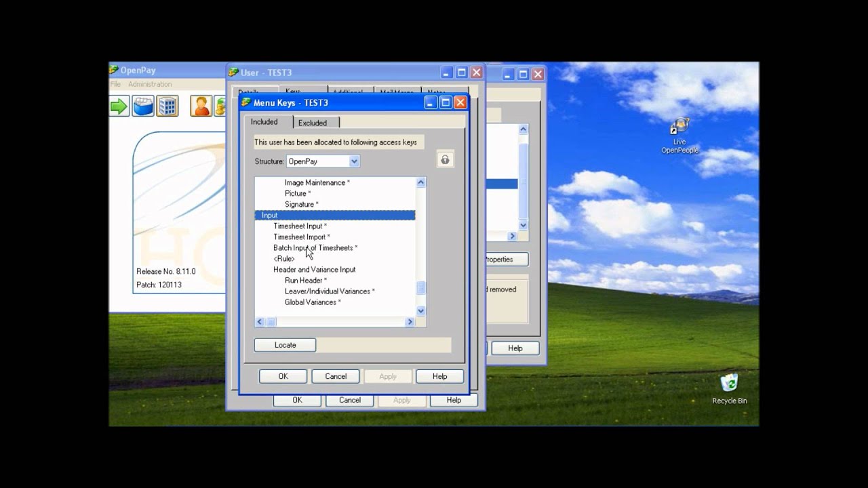Click the Menu Keys title bar app icon
Image resolution: width=868 pixels, height=488 pixels.
point(246,102)
